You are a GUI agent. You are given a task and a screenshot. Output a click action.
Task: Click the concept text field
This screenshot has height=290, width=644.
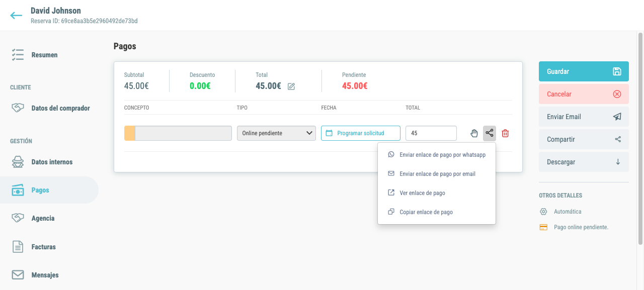tap(183, 133)
